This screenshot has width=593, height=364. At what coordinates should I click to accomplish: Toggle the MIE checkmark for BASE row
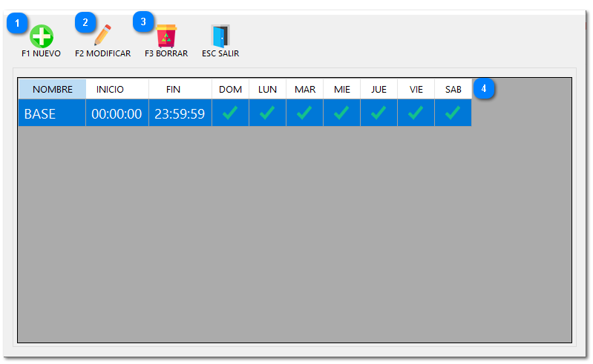(x=341, y=113)
